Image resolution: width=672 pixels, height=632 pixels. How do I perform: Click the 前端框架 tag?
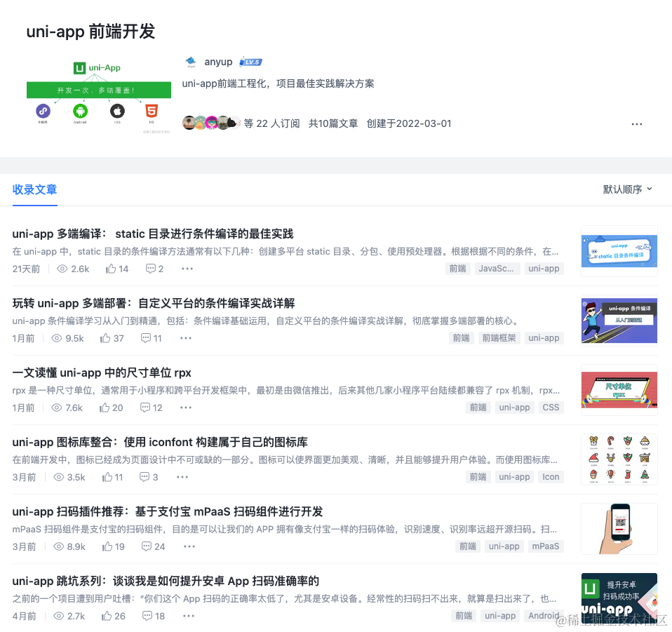click(499, 338)
